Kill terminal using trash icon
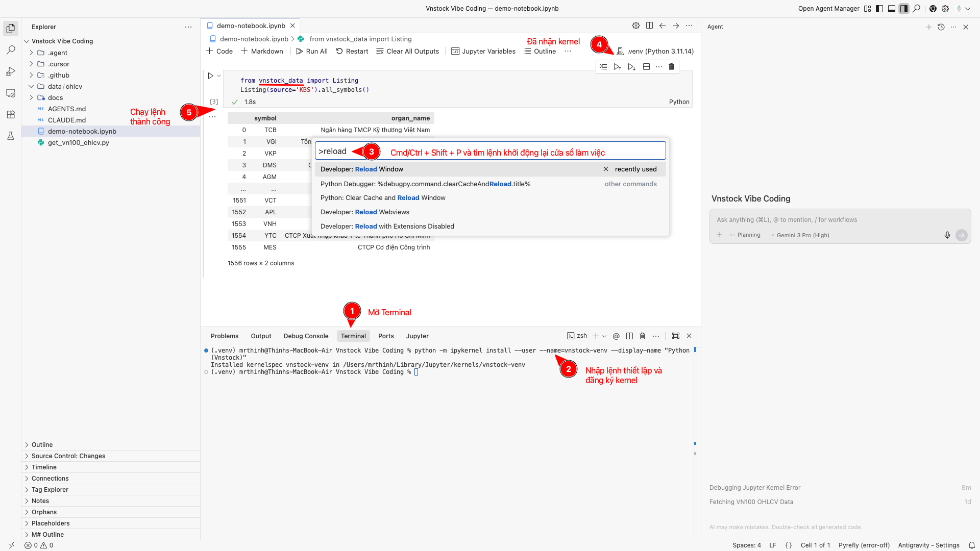Screen dimensions: 980x551 coord(643,336)
